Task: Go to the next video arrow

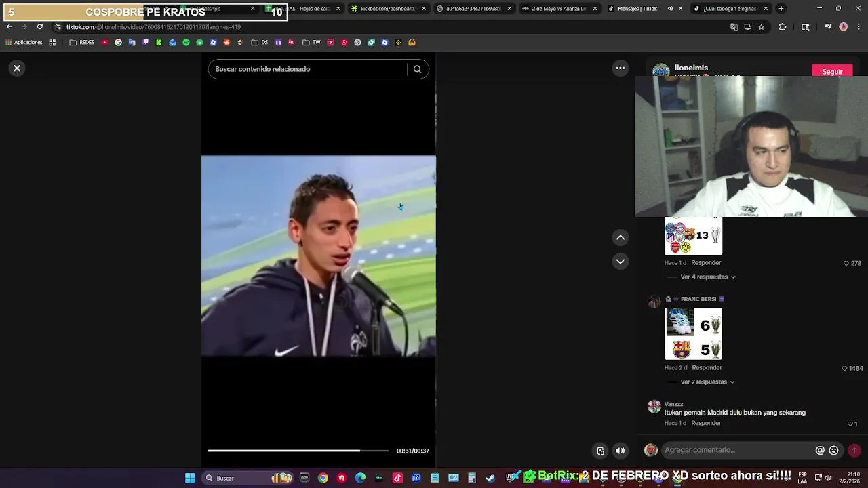Action: tap(620, 261)
